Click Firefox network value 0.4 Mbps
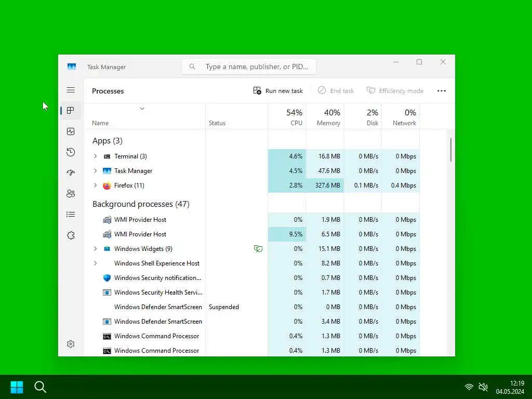The height and width of the screenshot is (399, 532). click(x=403, y=185)
